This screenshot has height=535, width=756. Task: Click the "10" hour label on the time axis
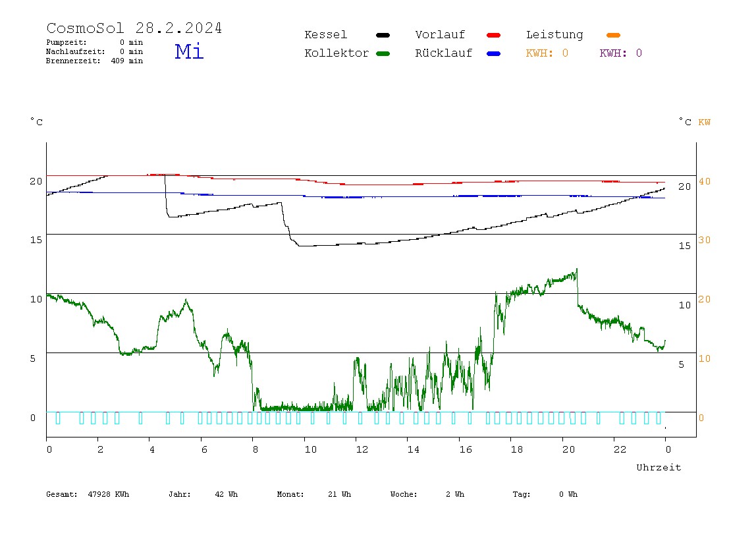coord(311,449)
